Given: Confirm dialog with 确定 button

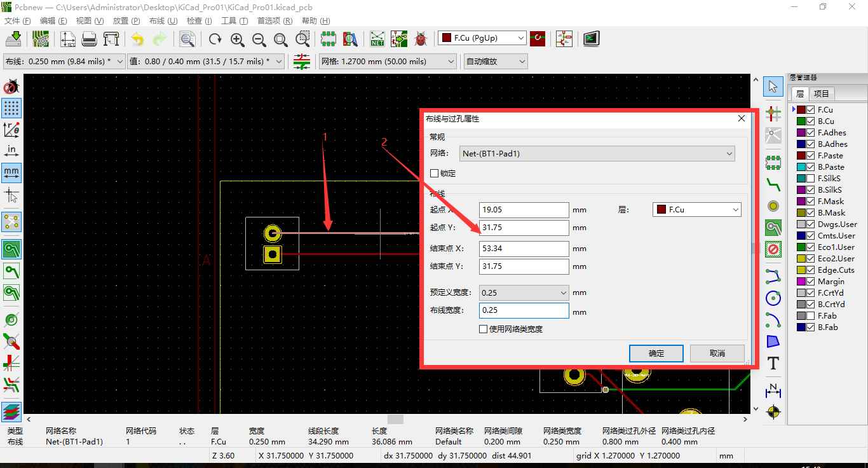Looking at the screenshot, I should point(656,354).
